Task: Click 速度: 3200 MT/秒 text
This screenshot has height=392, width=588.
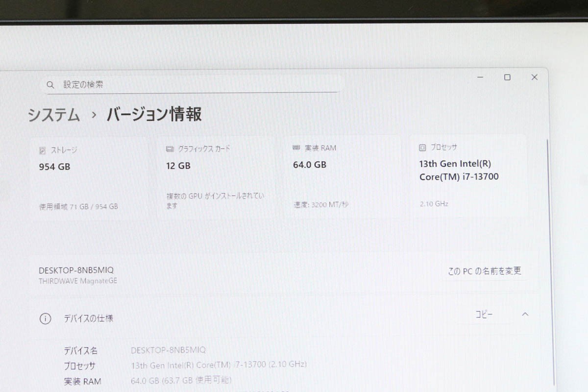Action: pos(321,205)
